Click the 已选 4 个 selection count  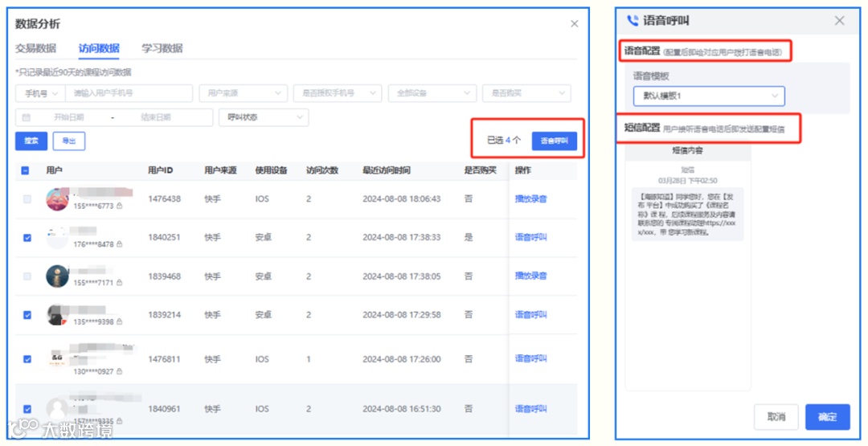[x=504, y=141]
